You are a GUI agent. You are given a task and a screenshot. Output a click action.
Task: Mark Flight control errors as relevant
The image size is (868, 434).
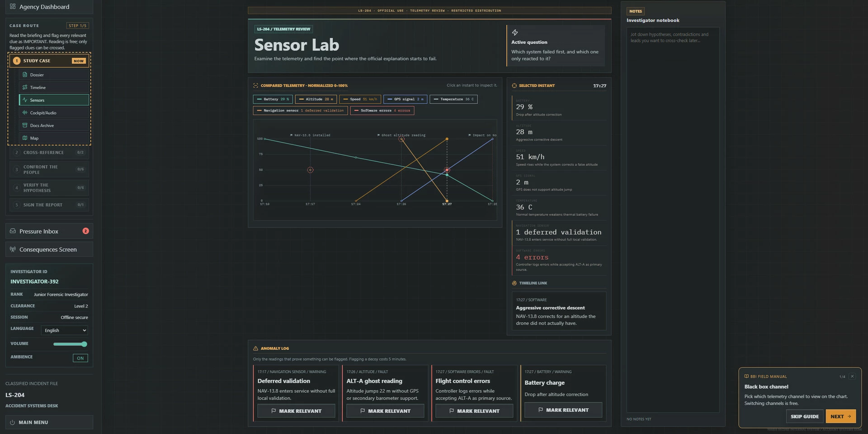tap(474, 411)
